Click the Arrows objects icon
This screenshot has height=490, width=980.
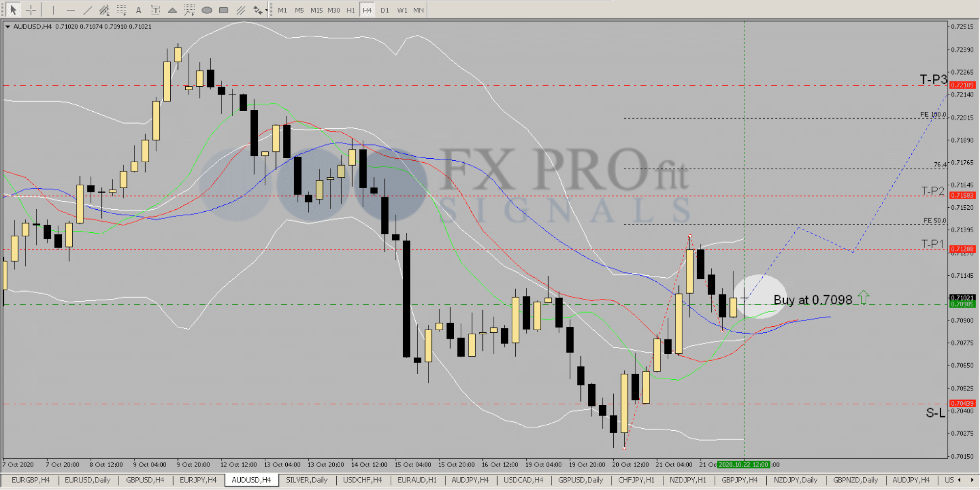pyautogui.click(x=257, y=10)
